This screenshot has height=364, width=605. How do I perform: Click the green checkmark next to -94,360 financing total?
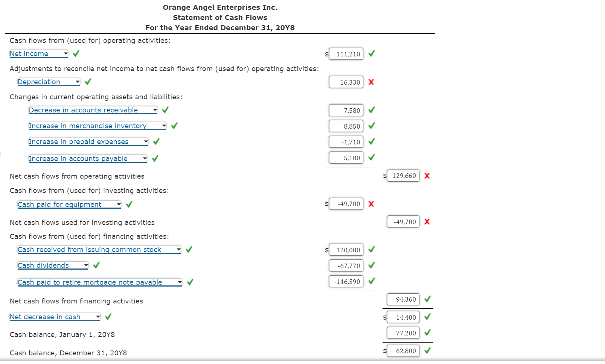click(x=427, y=299)
